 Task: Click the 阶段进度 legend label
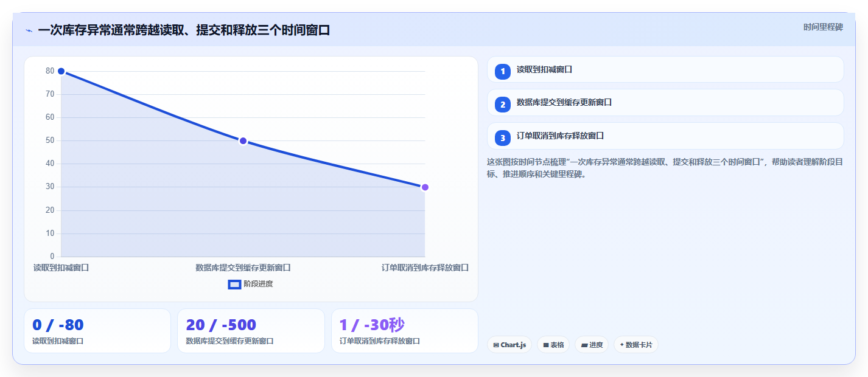(258, 284)
